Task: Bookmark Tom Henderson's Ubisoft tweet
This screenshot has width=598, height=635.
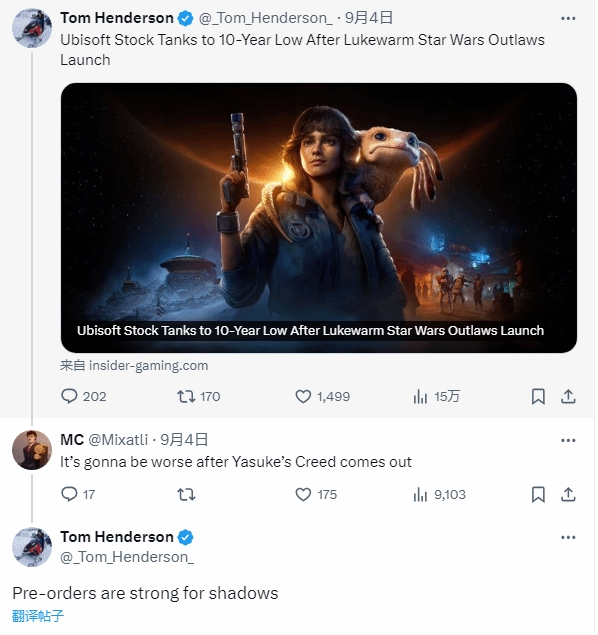Action: point(538,396)
